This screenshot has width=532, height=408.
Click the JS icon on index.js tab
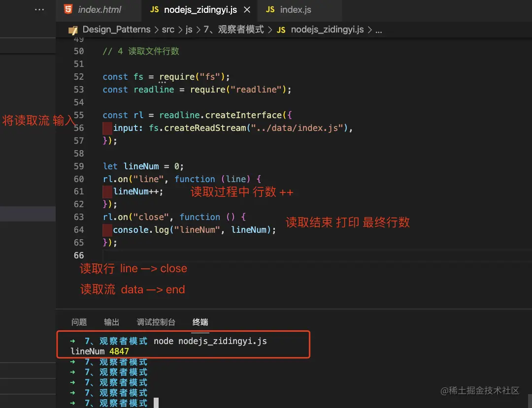tap(270, 10)
